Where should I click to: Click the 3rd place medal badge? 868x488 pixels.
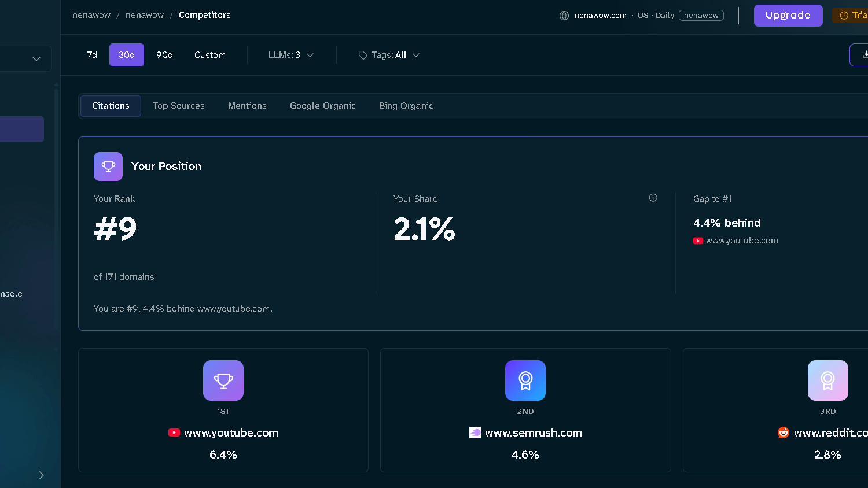pos(828,380)
